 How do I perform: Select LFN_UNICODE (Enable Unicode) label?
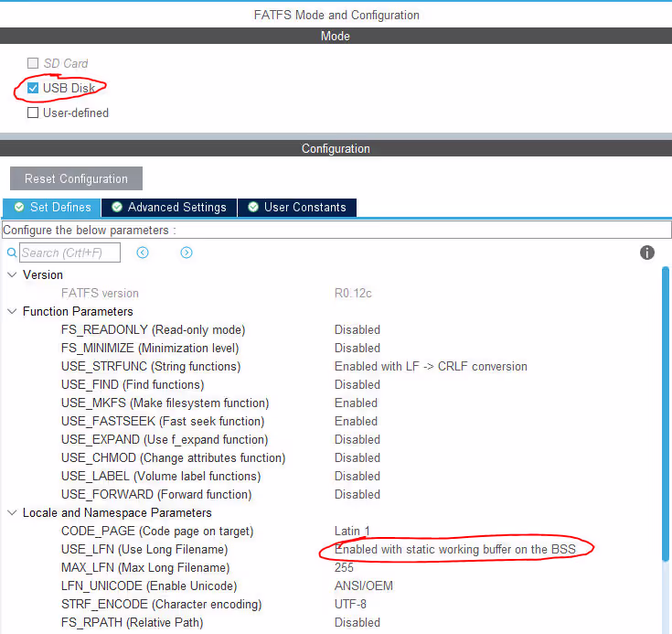click(149, 586)
